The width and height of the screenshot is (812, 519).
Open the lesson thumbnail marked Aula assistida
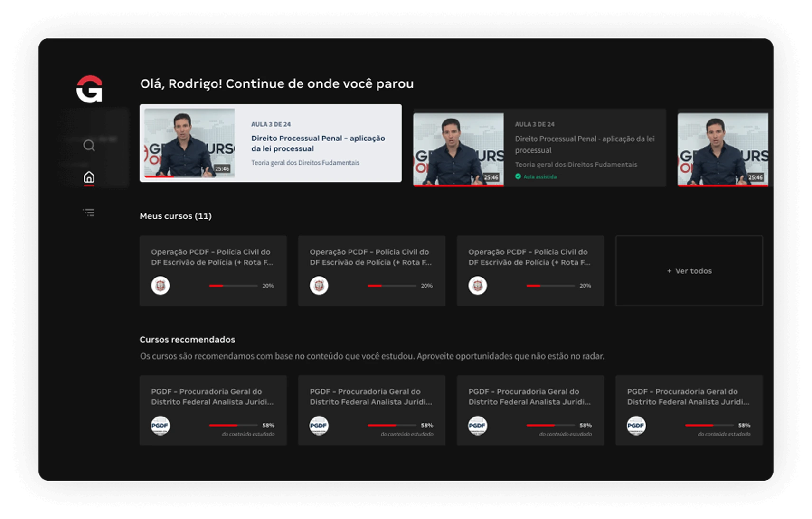pyautogui.click(x=458, y=149)
